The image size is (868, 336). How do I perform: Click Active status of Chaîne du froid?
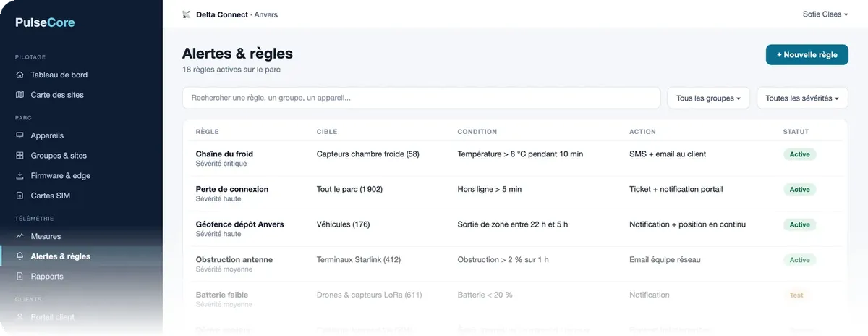799,154
